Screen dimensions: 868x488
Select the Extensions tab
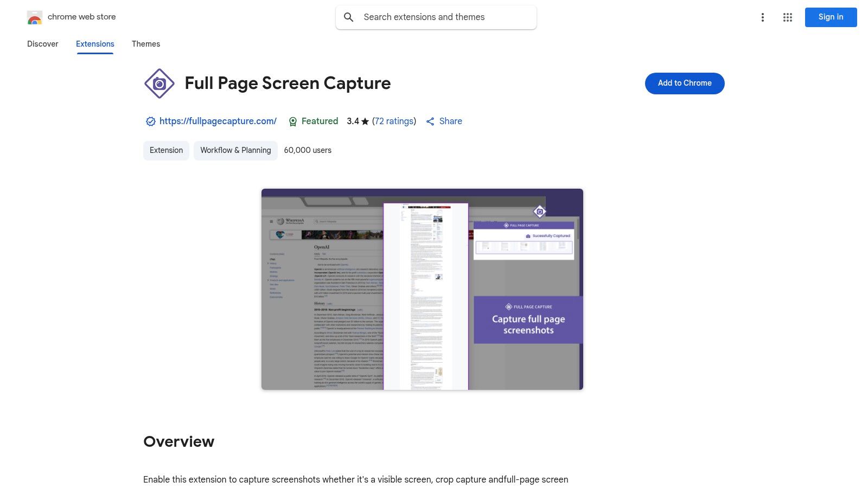pos(95,44)
